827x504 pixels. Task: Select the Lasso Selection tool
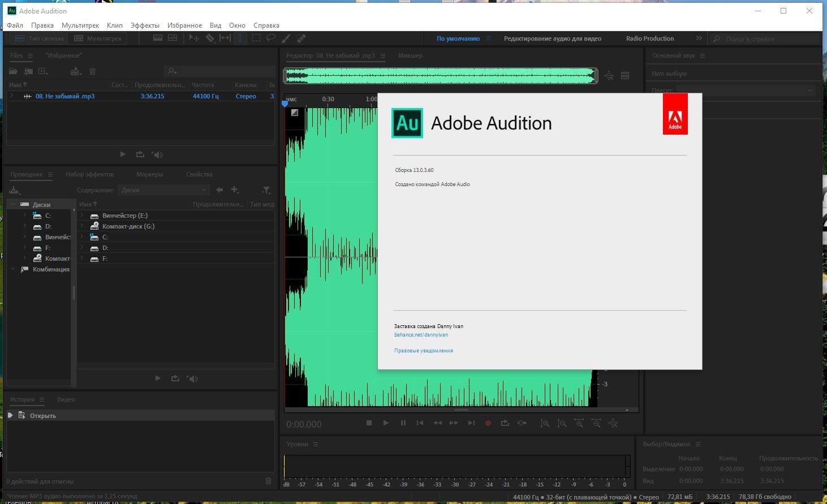click(x=271, y=38)
